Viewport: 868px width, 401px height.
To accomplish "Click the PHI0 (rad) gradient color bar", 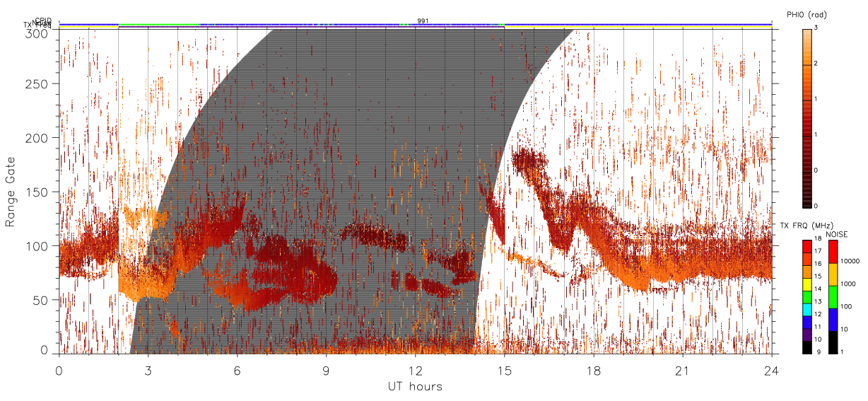I will point(807,117).
